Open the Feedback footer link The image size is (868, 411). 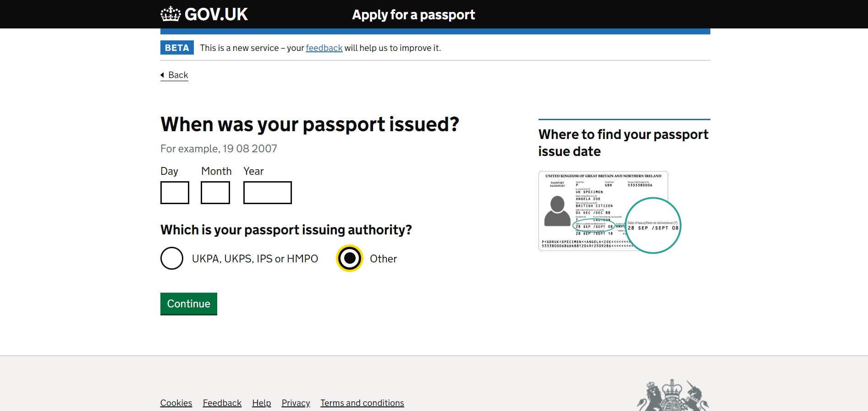[222, 403]
